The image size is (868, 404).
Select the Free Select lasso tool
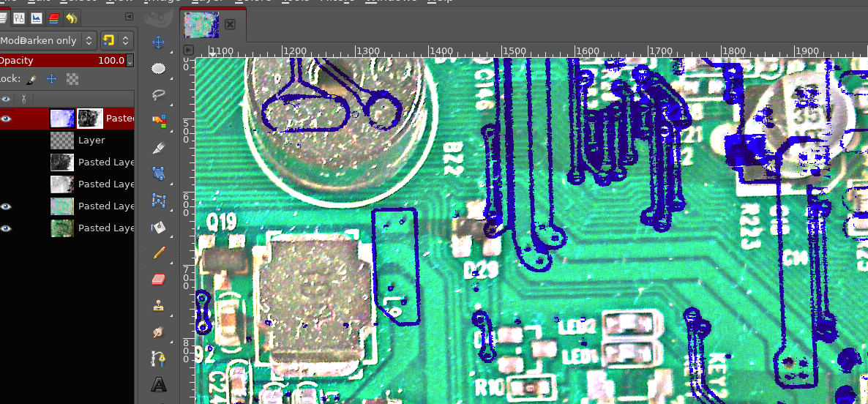point(159,94)
